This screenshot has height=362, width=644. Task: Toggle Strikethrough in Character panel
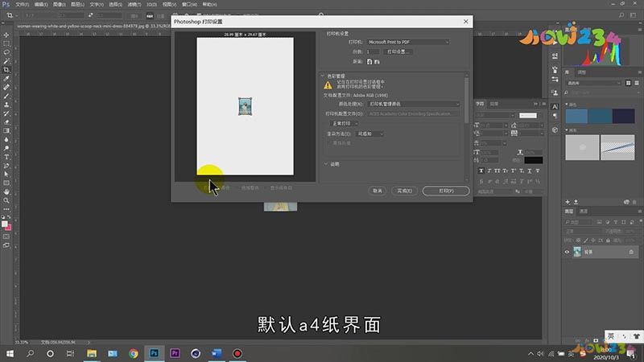pos(538,171)
